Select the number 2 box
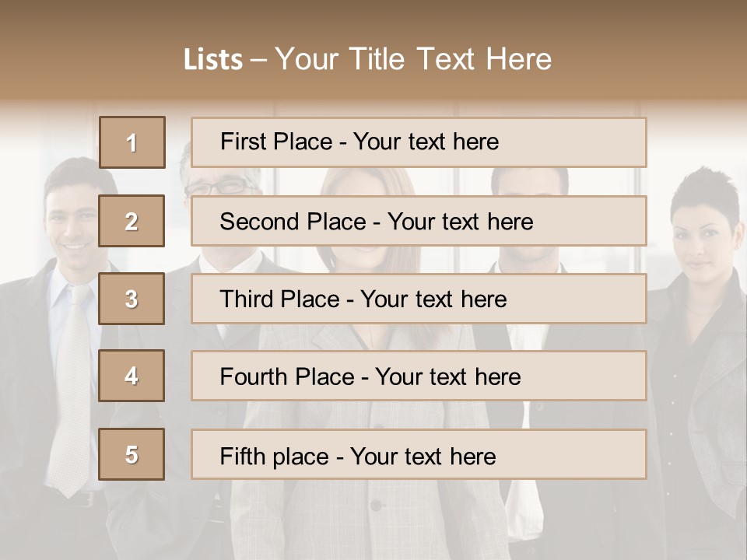This screenshot has height=560, width=747. tap(132, 221)
